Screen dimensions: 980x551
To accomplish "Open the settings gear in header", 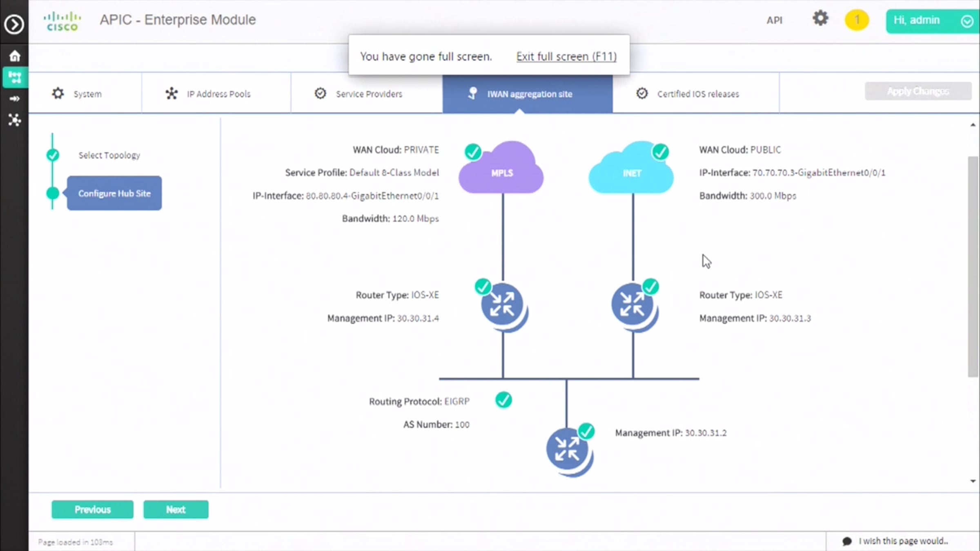I will [820, 18].
